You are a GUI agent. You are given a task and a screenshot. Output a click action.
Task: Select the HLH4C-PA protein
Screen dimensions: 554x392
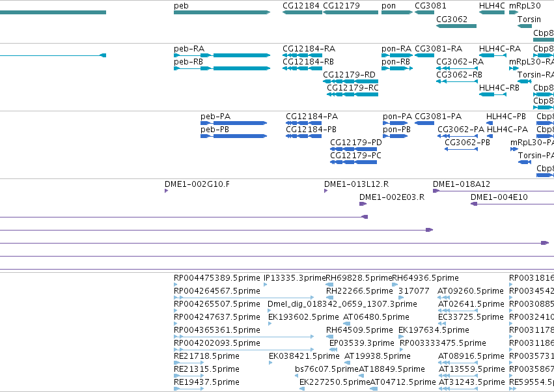coord(490,136)
